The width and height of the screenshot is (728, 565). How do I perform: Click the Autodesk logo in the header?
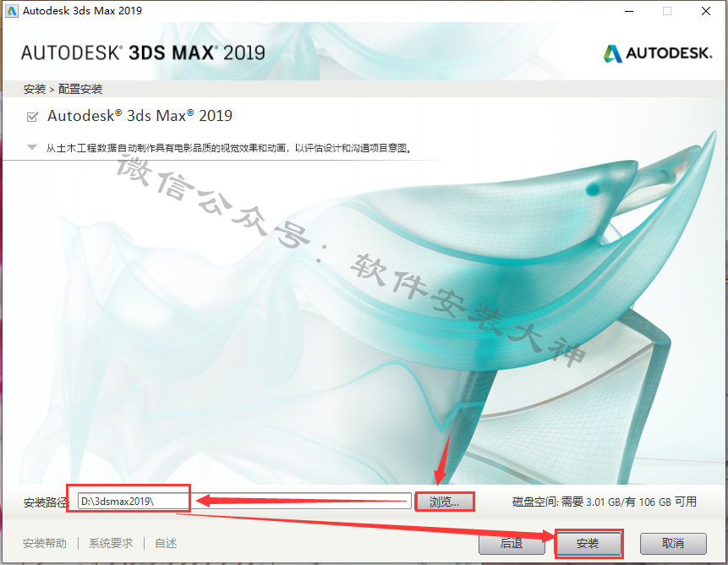point(658,53)
